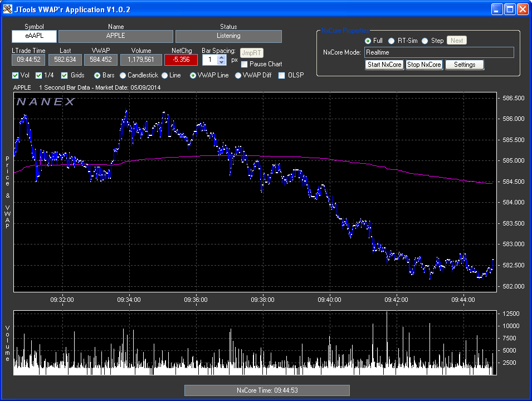Screen dimensions: 532x401
Task: Choose the Step mode radio button
Action: (424, 41)
